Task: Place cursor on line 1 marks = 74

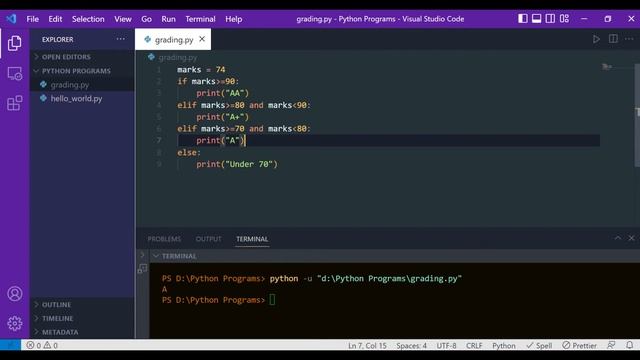Action: [201, 70]
